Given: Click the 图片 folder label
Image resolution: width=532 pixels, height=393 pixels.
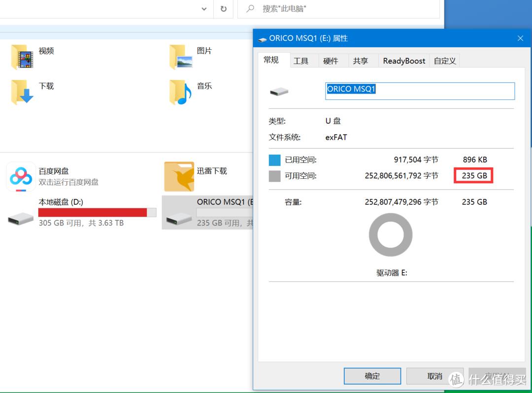Looking at the screenshot, I should pyautogui.click(x=204, y=51).
